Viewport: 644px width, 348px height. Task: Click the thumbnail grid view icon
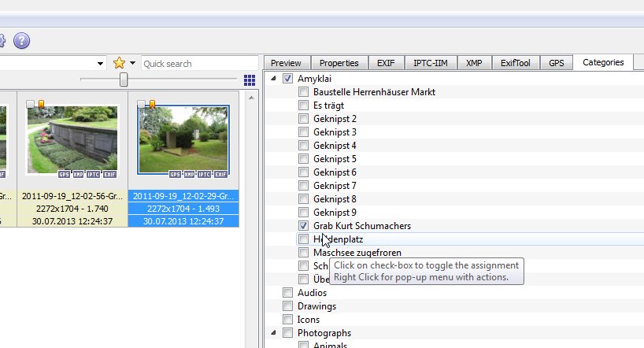pos(250,80)
